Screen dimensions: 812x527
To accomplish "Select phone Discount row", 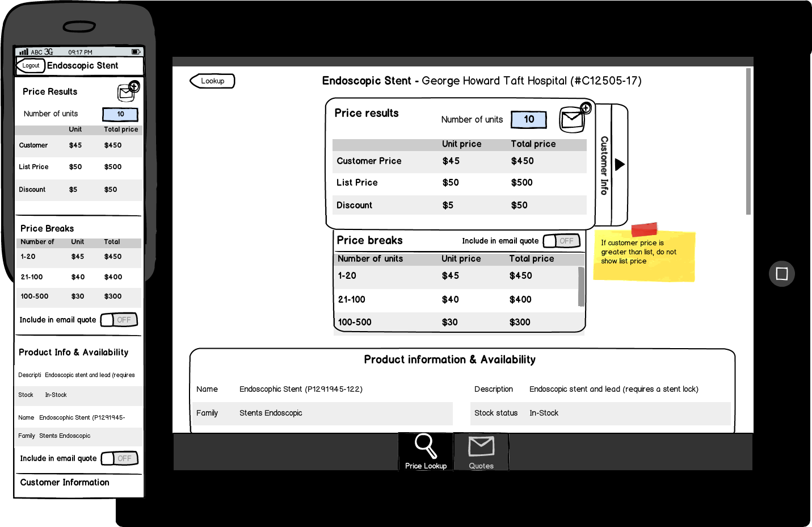I will coord(79,190).
